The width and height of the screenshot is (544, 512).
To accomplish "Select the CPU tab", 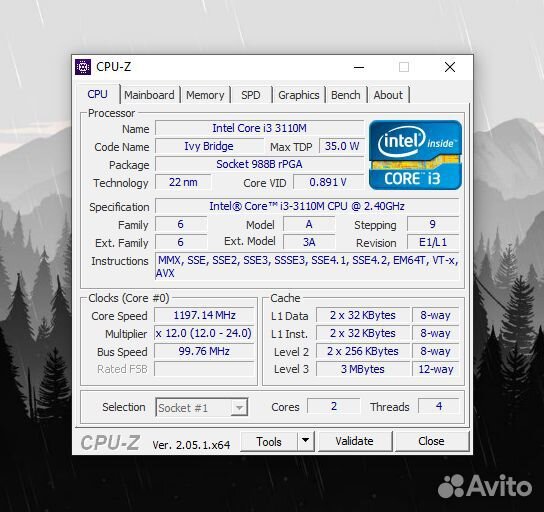I will point(97,94).
